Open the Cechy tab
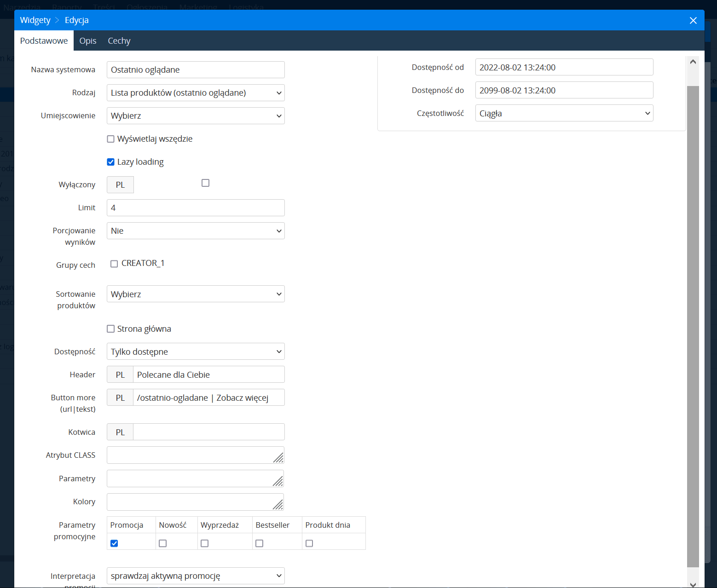The image size is (717, 588). 119,40
